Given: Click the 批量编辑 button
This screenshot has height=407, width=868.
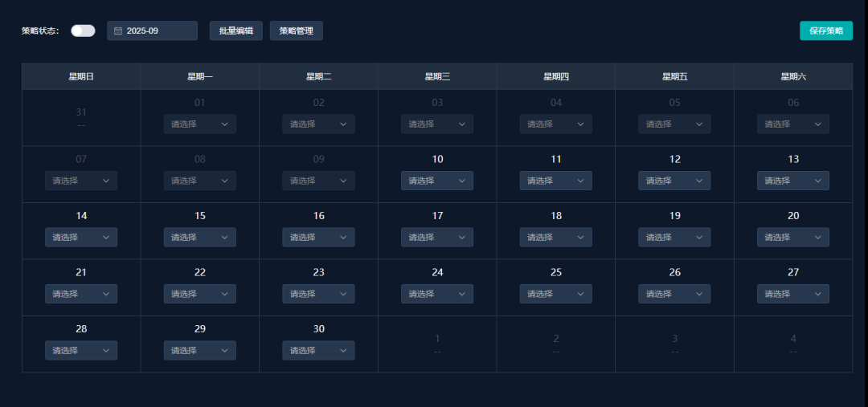Looking at the screenshot, I should tap(235, 31).
